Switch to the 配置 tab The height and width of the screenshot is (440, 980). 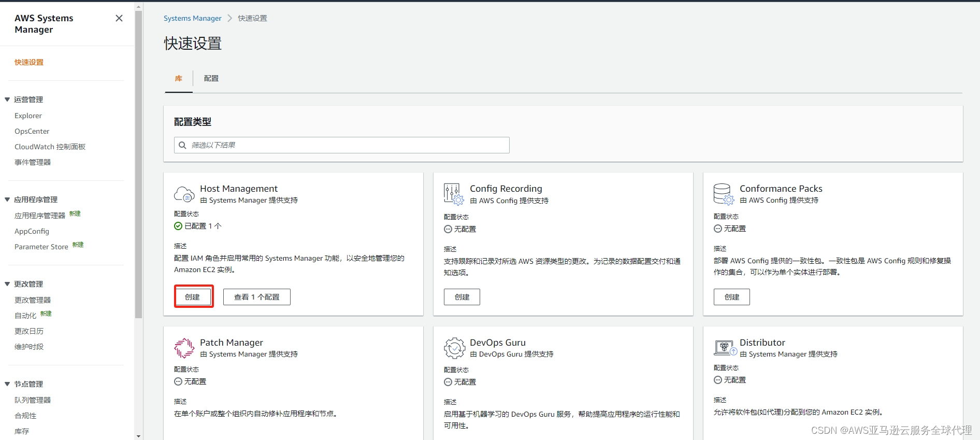pyautogui.click(x=211, y=78)
